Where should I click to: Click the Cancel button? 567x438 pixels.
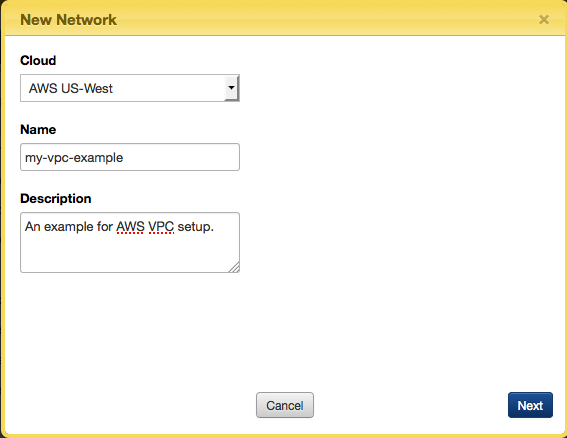point(285,405)
